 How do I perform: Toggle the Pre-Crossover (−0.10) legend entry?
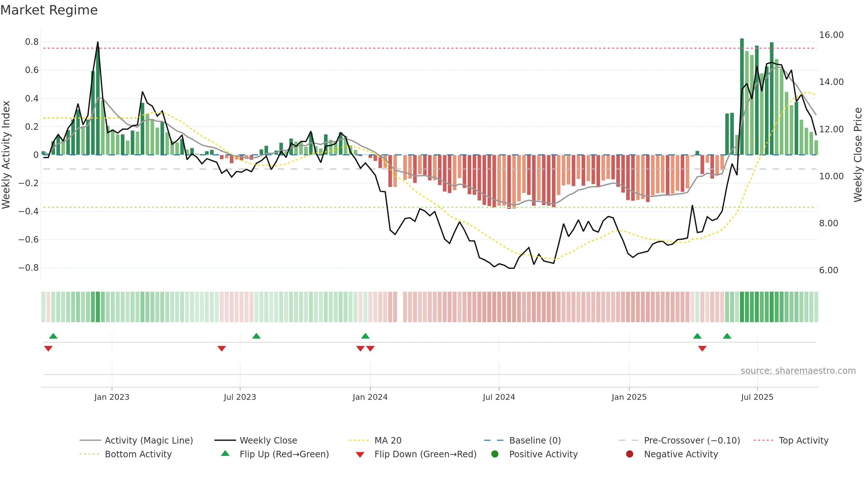679,440
